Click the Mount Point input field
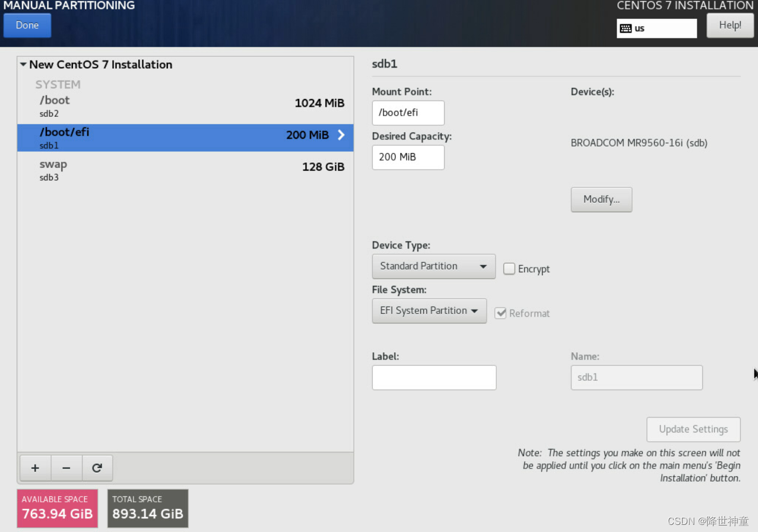Screen dimensions: 758x532 point(408,113)
